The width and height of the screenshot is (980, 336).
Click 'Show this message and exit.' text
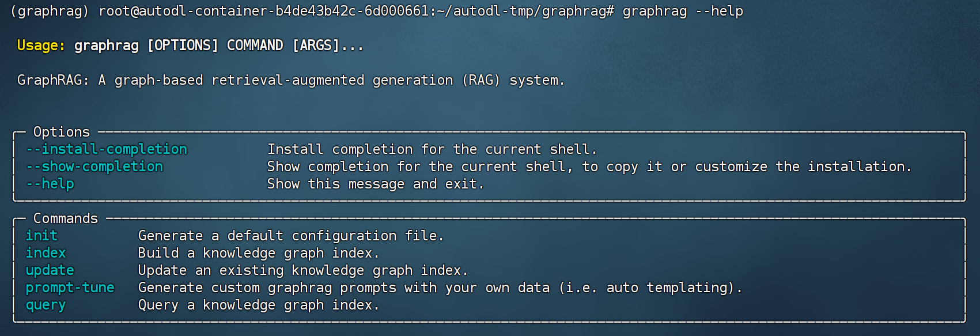click(x=376, y=184)
